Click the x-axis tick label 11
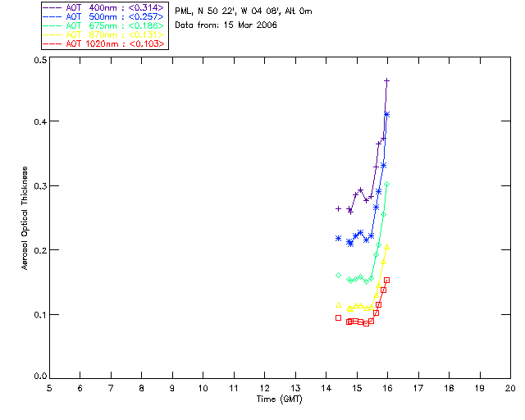This screenshot has width=525, height=420. click(x=234, y=388)
